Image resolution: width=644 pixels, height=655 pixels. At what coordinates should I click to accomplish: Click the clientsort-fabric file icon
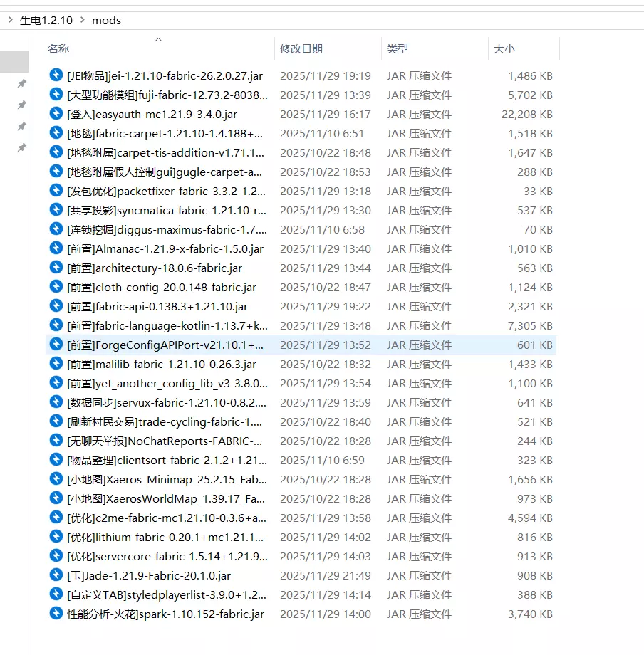56,459
